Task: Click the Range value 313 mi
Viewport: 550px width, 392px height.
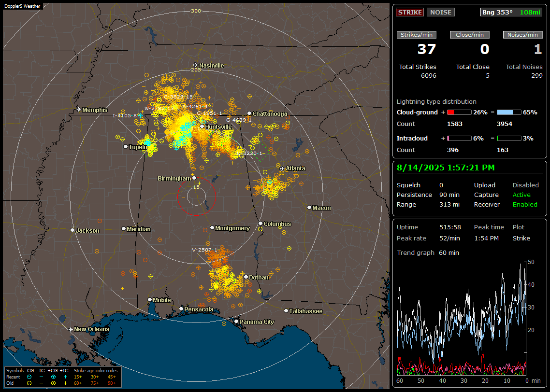Action: click(x=449, y=205)
